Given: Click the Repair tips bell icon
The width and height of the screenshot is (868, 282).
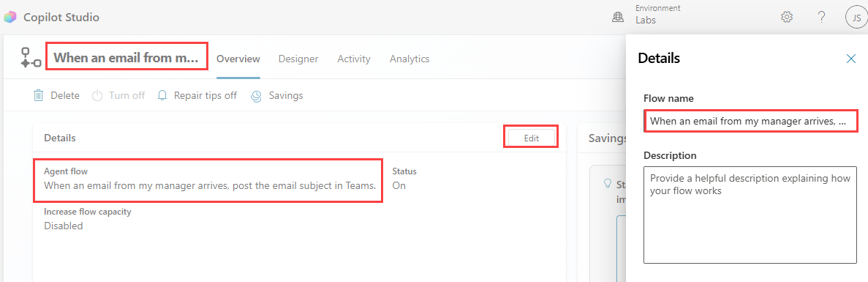Looking at the screenshot, I should pyautogui.click(x=162, y=95).
